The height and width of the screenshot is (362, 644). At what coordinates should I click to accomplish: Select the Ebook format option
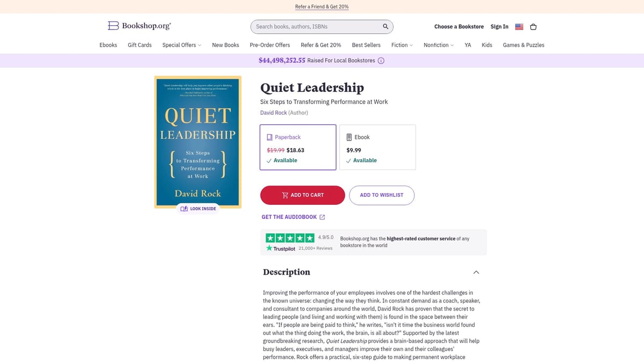pos(377,147)
